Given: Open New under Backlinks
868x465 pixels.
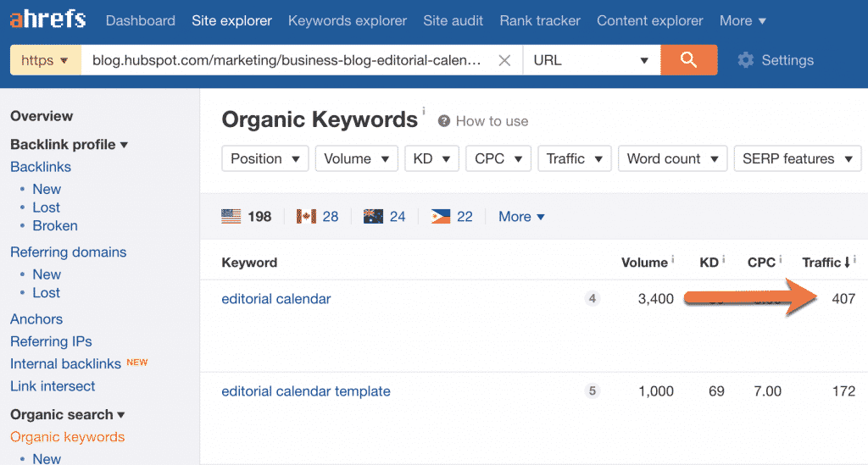Looking at the screenshot, I should pos(47,189).
